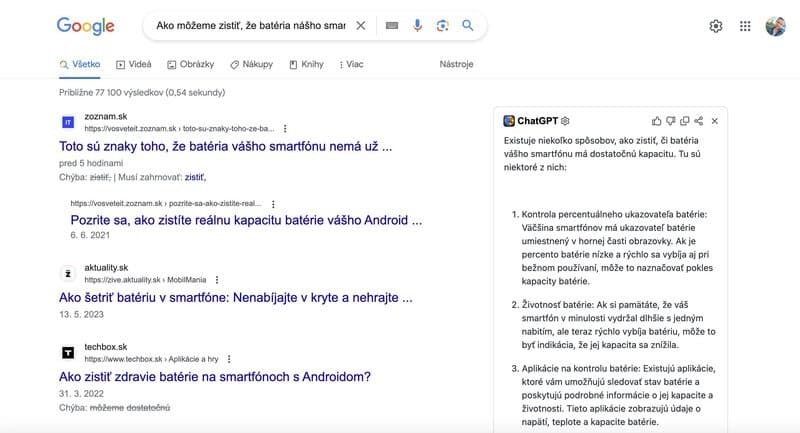Expand the Viac menu
Viewport: 800px width, 433px height.
click(351, 64)
